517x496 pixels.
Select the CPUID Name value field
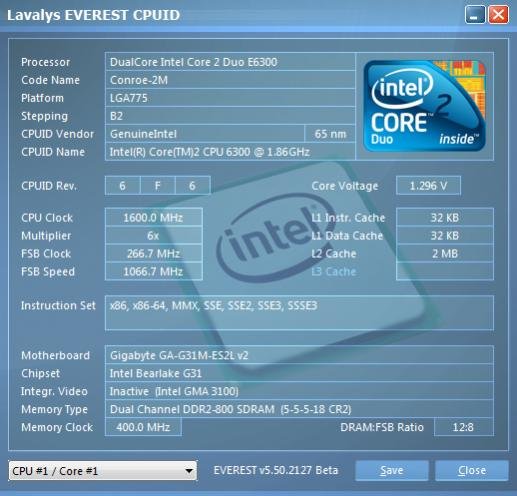[230, 152]
